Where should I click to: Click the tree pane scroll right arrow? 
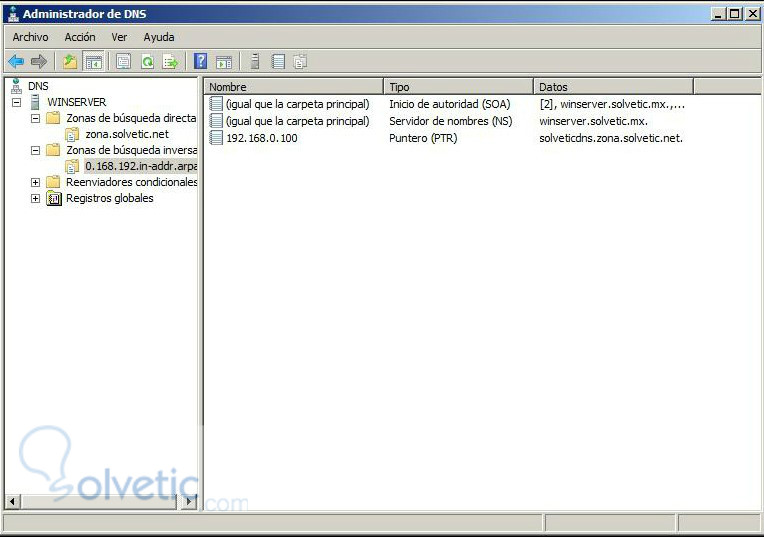[x=190, y=501]
